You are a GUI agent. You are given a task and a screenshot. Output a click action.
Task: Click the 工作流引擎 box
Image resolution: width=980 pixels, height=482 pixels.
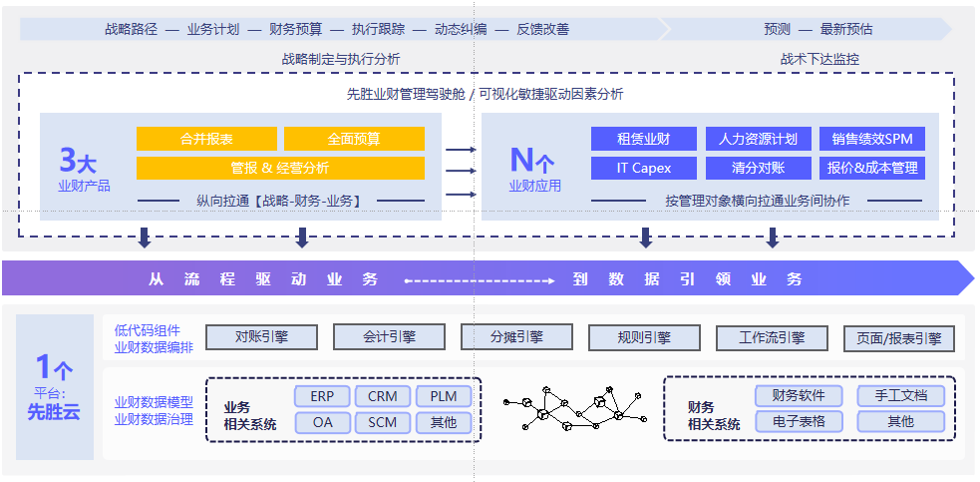pyautogui.click(x=772, y=337)
